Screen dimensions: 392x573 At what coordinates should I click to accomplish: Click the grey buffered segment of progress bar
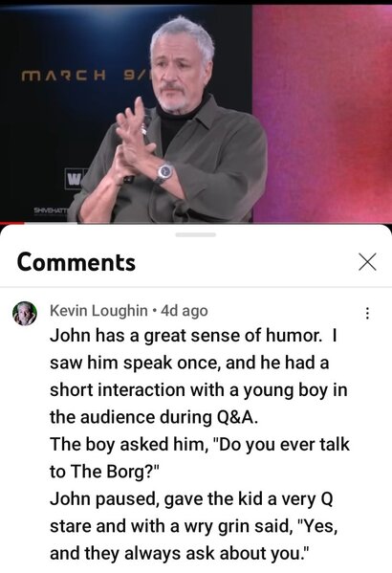click(51, 222)
